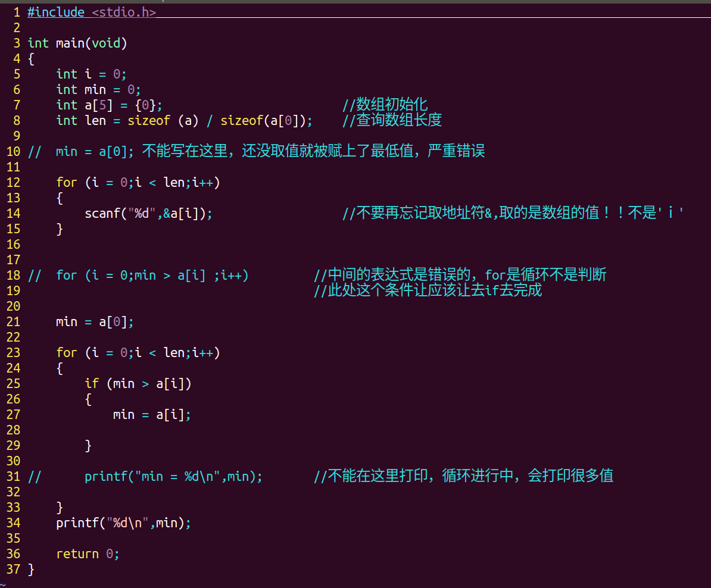The width and height of the screenshot is (711, 588).
Task: Click commented 'for (i = 0;min > a[i] ;i++)' line
Action: tap(152, 275)
